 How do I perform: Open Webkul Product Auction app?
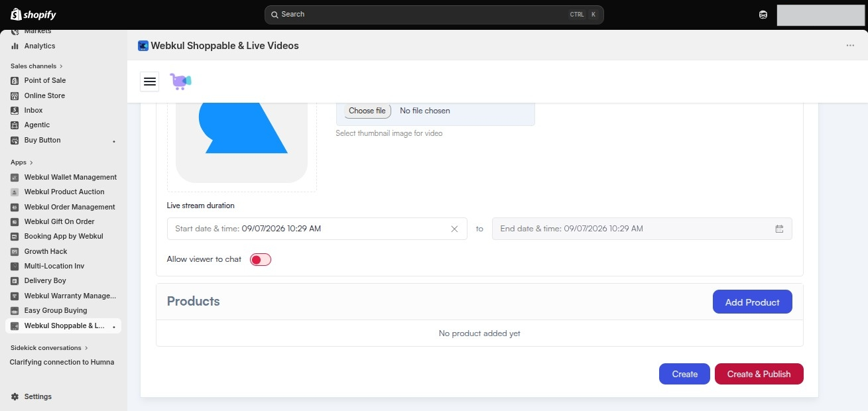[64, 192]
